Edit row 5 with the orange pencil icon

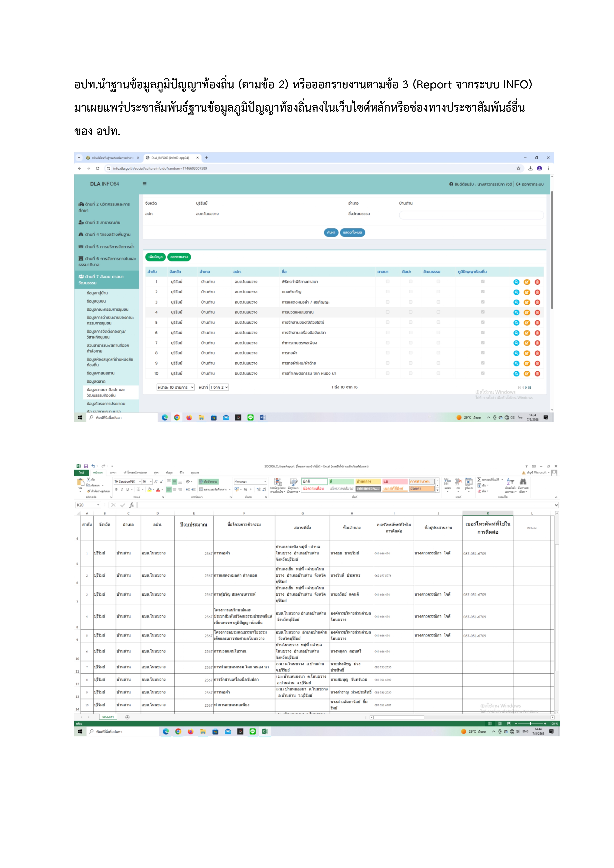[x=527, y=323]
